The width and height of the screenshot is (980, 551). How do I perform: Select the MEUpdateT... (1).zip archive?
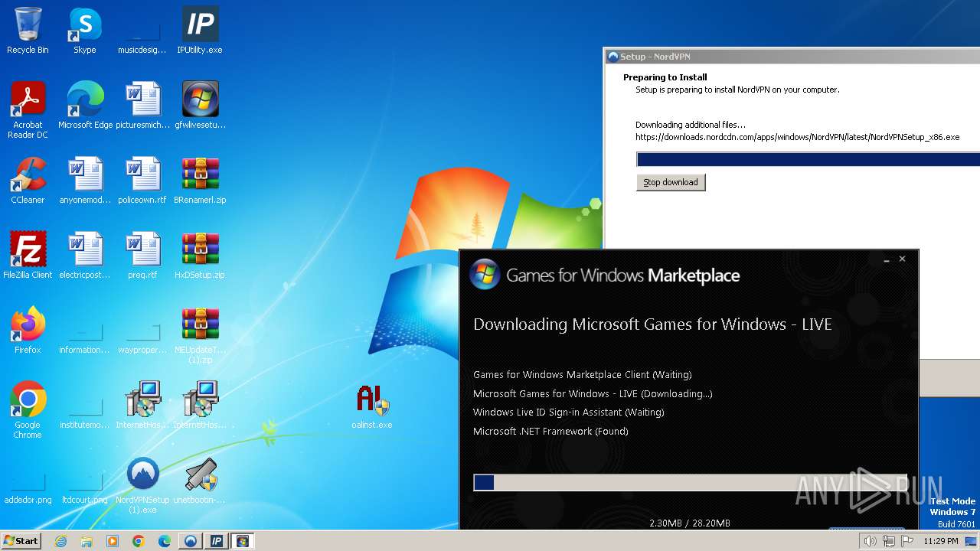[x=200, y=335]
